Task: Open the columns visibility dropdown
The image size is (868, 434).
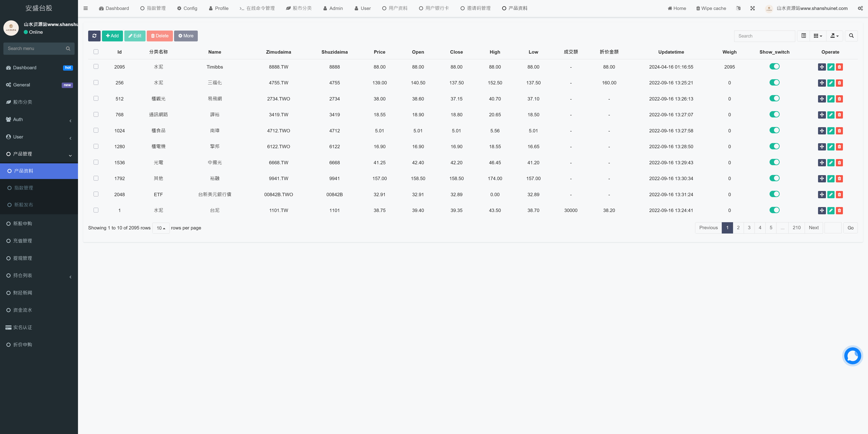Action: click(x=818, y=36)
